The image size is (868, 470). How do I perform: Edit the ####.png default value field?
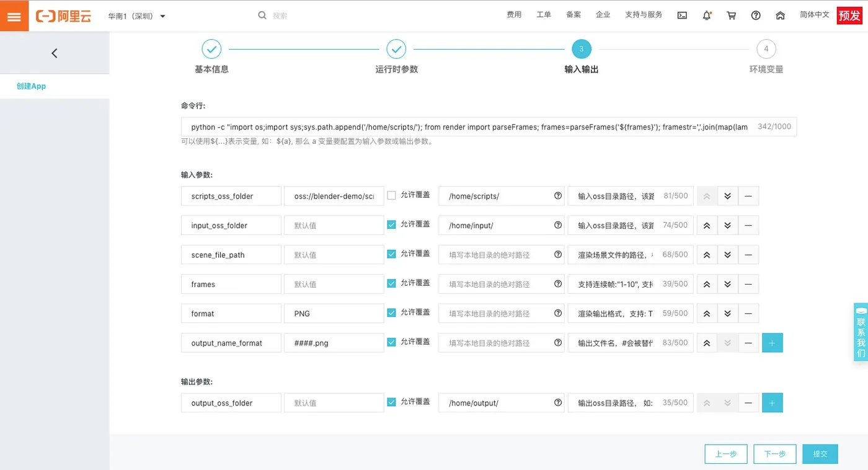coord(334,343)
